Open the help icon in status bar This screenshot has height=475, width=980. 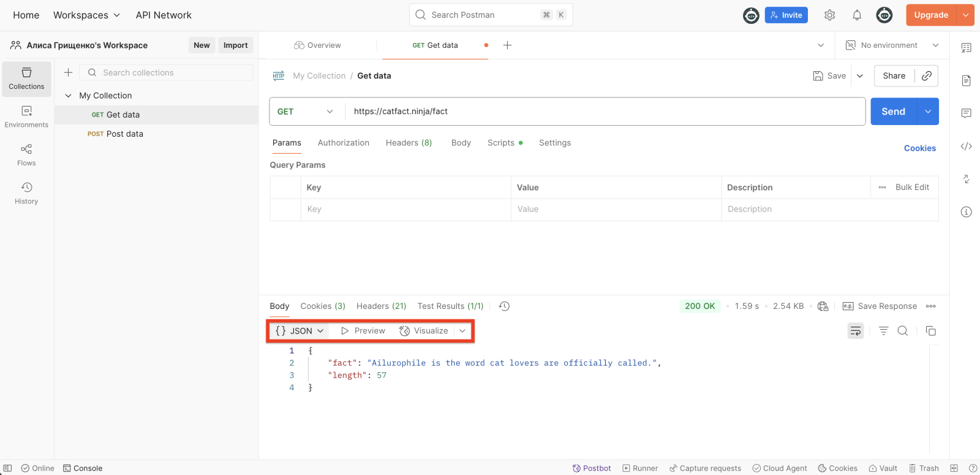point(973,468)
